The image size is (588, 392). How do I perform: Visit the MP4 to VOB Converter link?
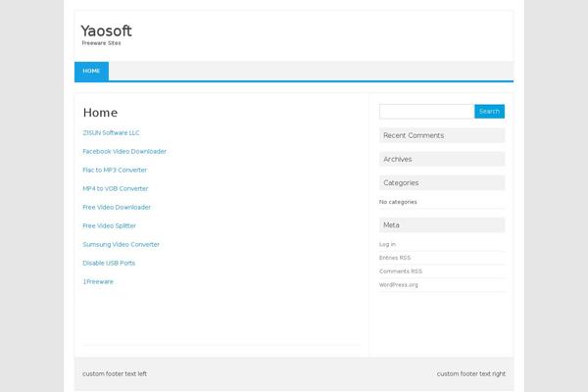pyautogui.click(x=116, y=188)
